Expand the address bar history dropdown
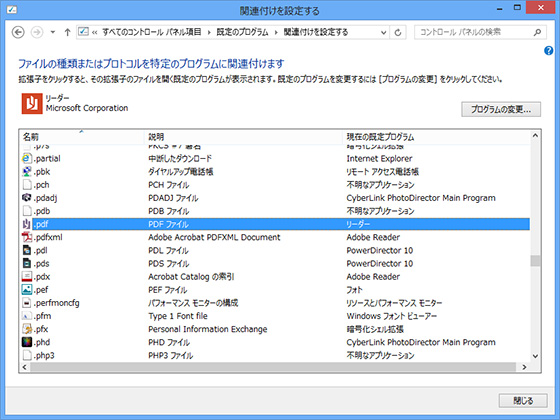 pos(383,32)
